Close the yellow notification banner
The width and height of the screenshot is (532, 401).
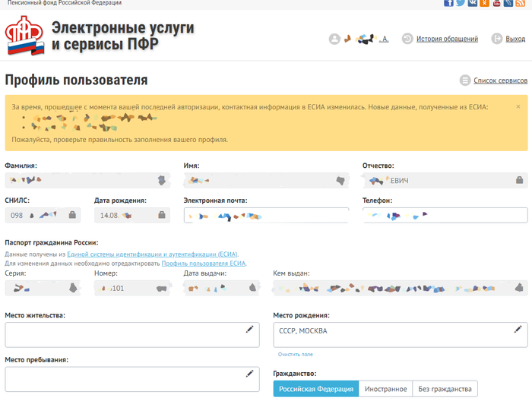[518, 107]
